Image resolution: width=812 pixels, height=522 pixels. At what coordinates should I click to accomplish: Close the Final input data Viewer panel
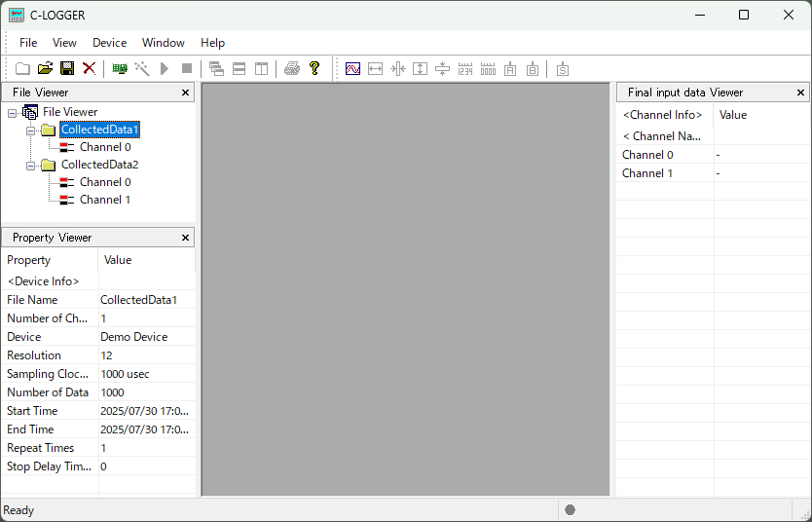[x=801, y=93]
